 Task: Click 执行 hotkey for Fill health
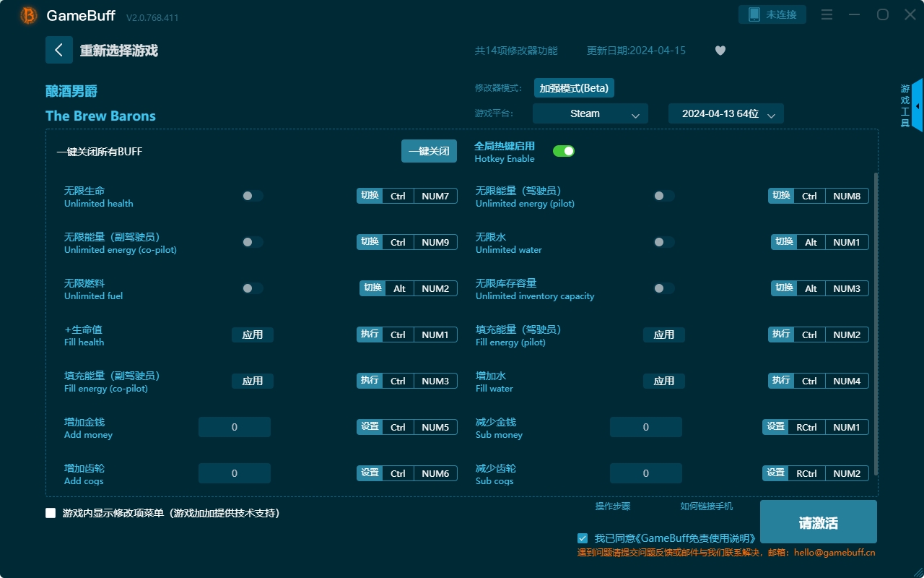[x=370, y=335]
